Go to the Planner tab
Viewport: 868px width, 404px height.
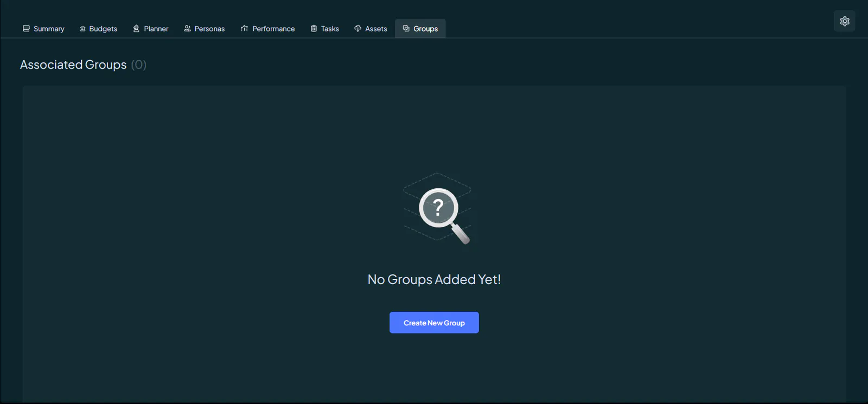[x=151, y=29]
